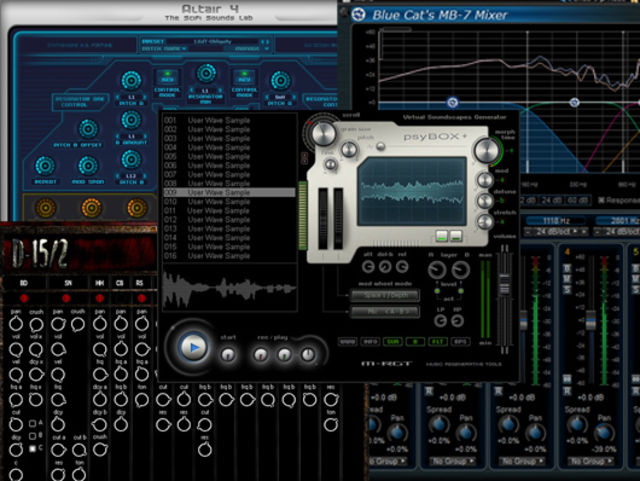Click the blue play button in psyBOX
Image resolution: width=640 pixels, height=481 pixels.
[x=193, y=347]
